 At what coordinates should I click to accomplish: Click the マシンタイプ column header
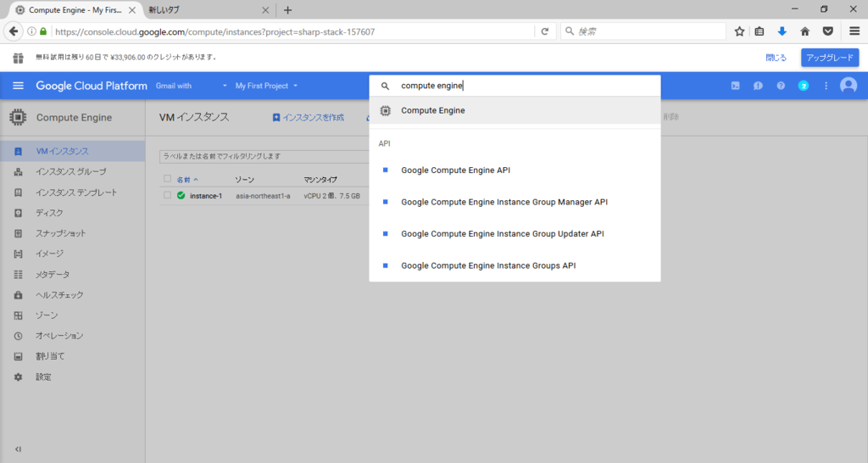pos(320,180)
